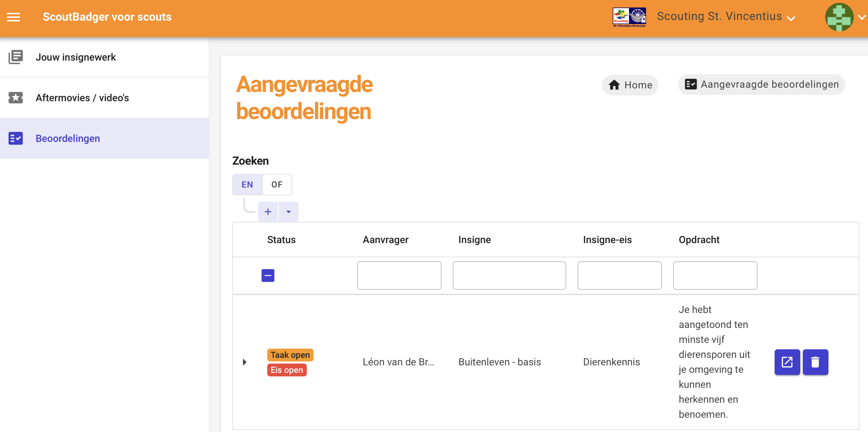The image size is (868, 432).
Task: Sort by the Insigne column header
Action: (x=475, y=240)
